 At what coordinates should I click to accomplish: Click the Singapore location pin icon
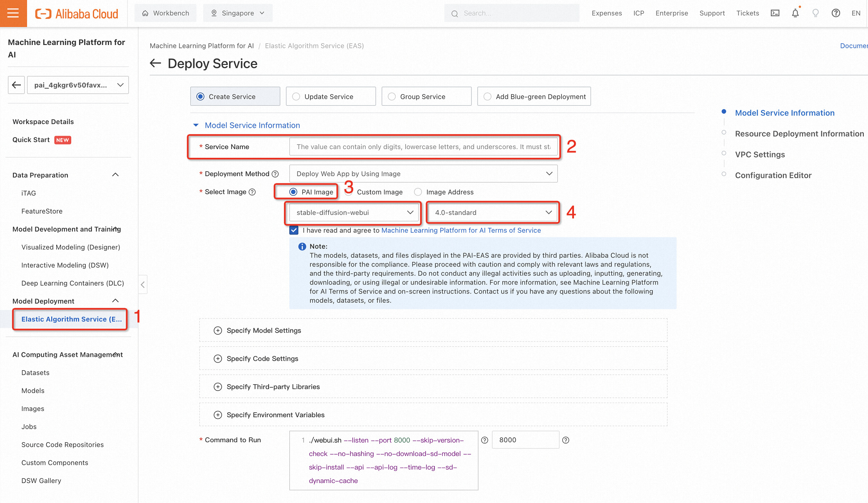pos(214,13)
